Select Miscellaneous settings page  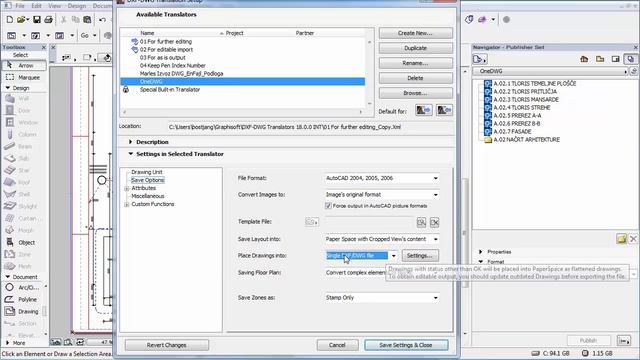(148, 196)
